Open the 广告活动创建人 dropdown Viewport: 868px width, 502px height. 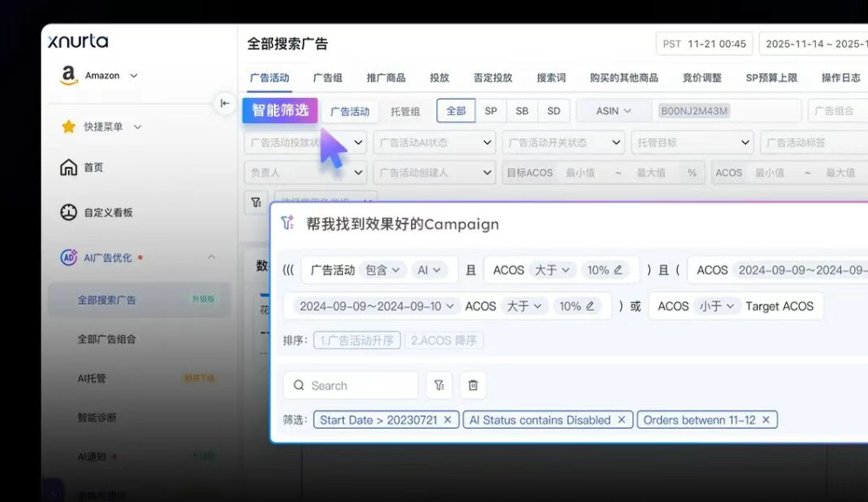434,172
